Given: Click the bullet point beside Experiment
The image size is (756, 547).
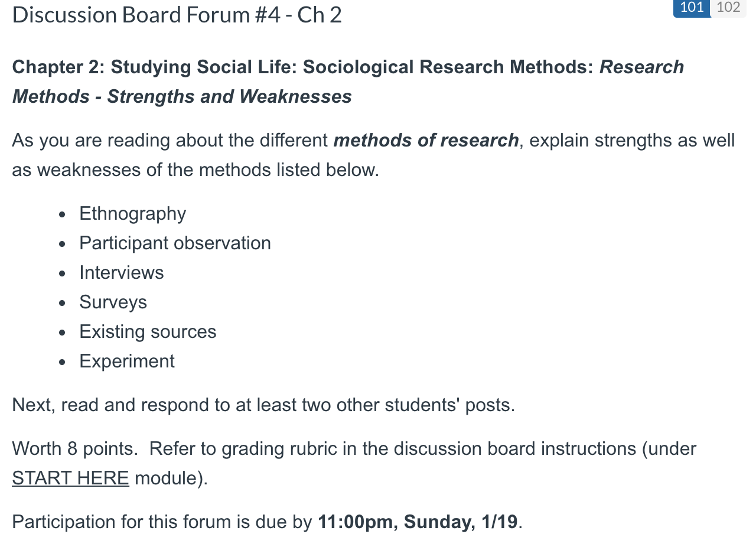Looking at the screenshot, I should (x=62, y=362).
